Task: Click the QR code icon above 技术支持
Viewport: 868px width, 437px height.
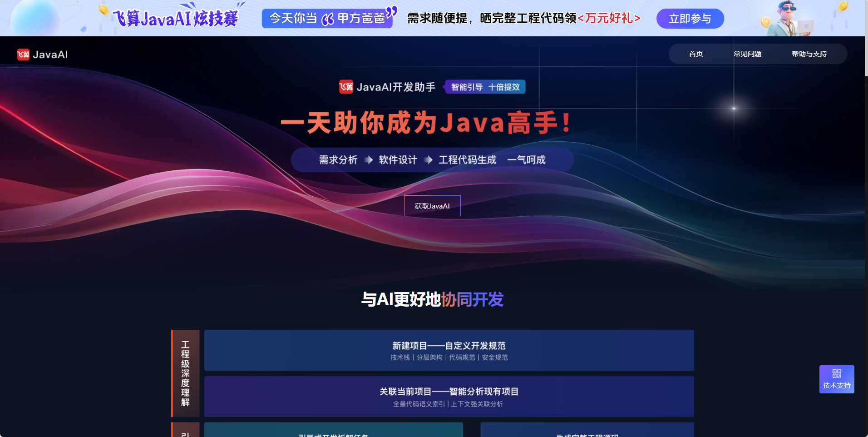Action: click(x=837, y=373)
